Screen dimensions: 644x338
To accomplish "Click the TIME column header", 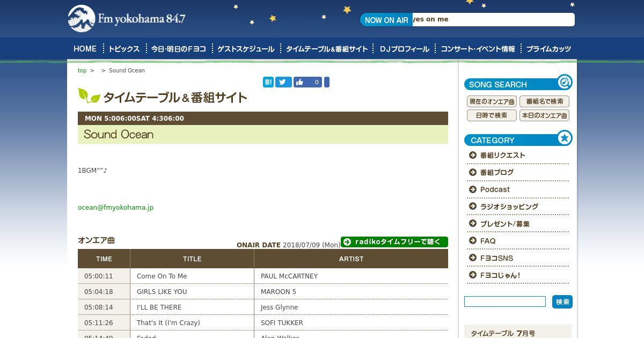I will [x=104, y=259].
